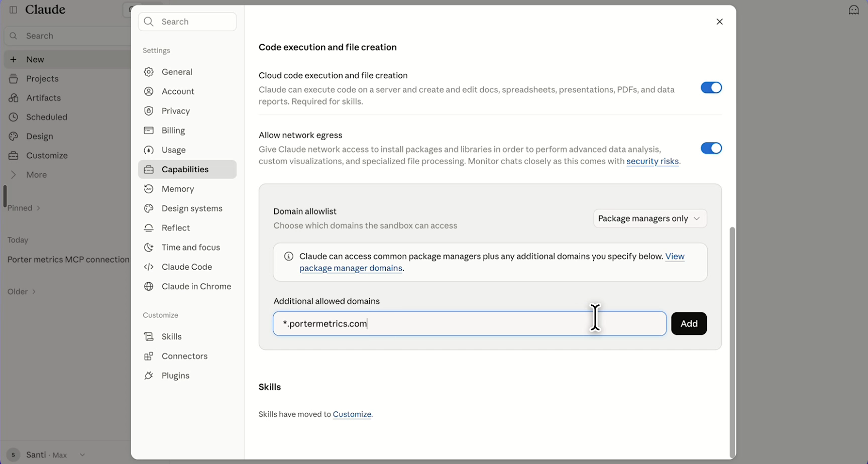This screenshot has width=868, height=464.
Task: Click the Claude Code brackets icon
Action: (149, 267)
